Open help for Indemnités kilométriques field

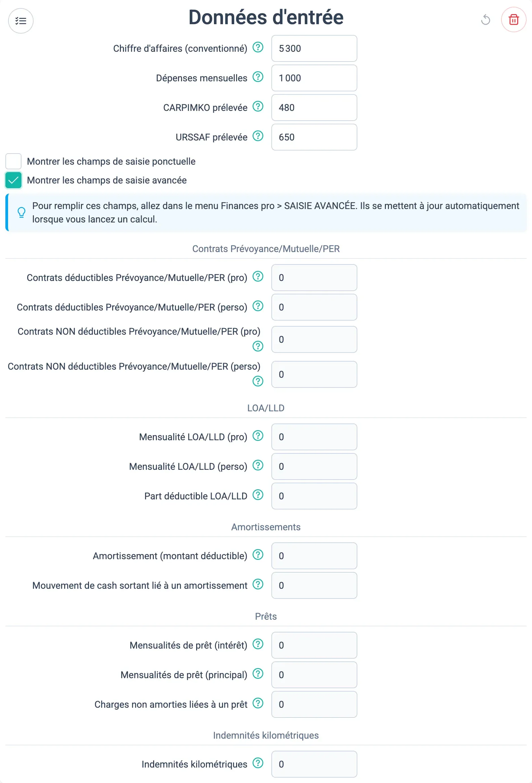pyautogui.click(x=258, y=763)
